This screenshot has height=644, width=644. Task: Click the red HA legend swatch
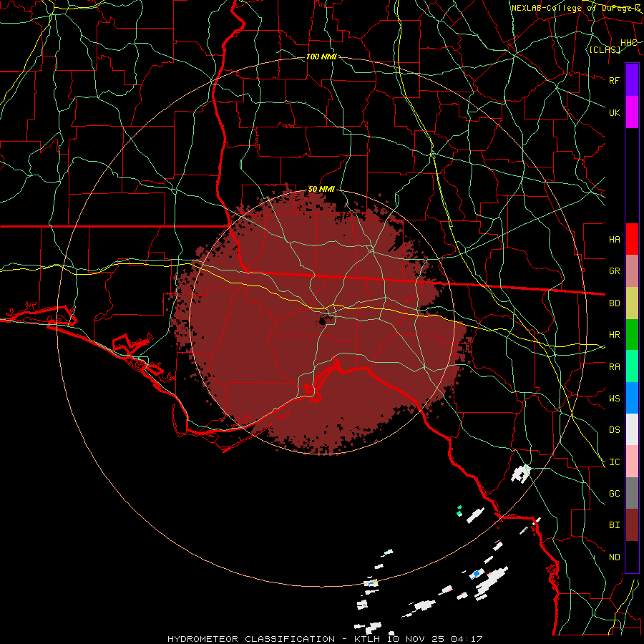(632, 239)
